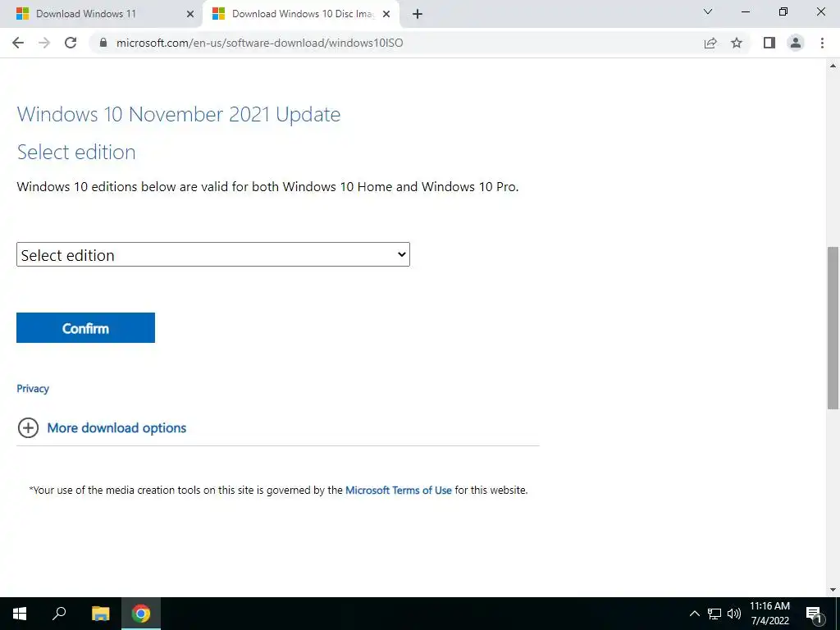Show hidden system tray icons
Image resolution: width=840 pixels, height=630 pixels.
tap(694, 614)
